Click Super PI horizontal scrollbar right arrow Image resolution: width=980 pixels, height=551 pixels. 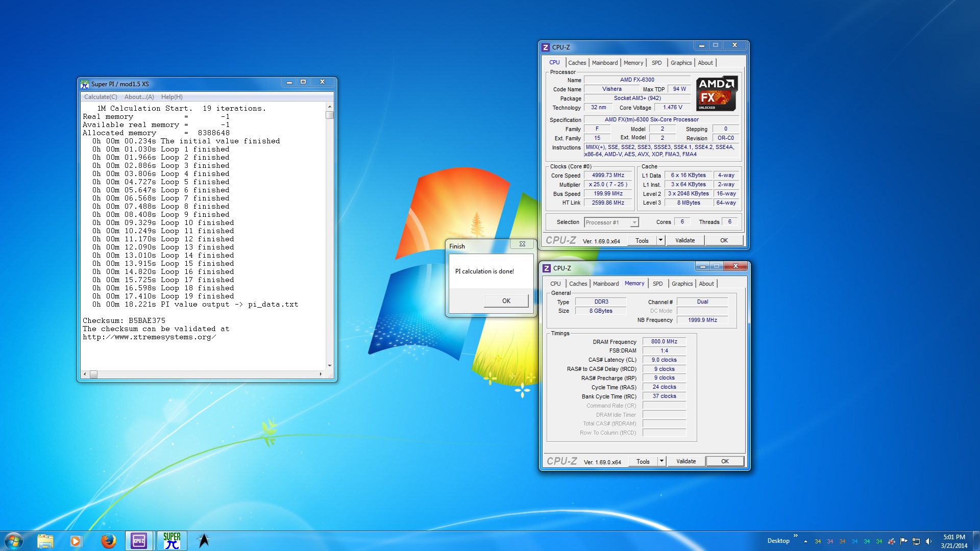(321, 374)
